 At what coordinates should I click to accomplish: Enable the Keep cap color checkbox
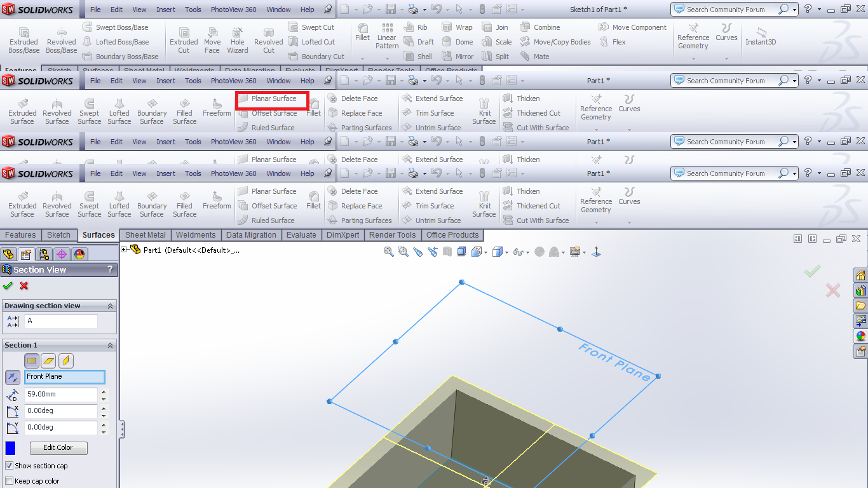[9, 481]
